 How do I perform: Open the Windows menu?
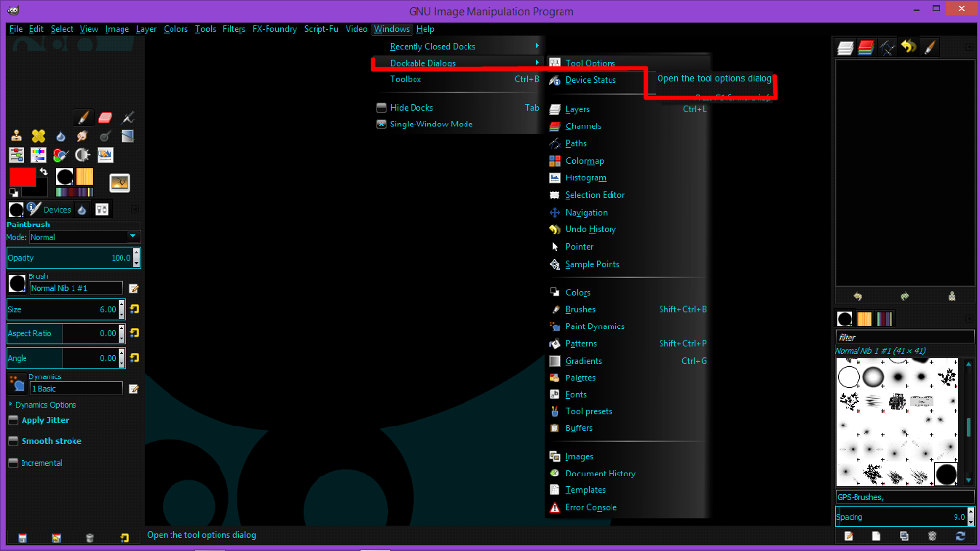[x=392, y=29]
